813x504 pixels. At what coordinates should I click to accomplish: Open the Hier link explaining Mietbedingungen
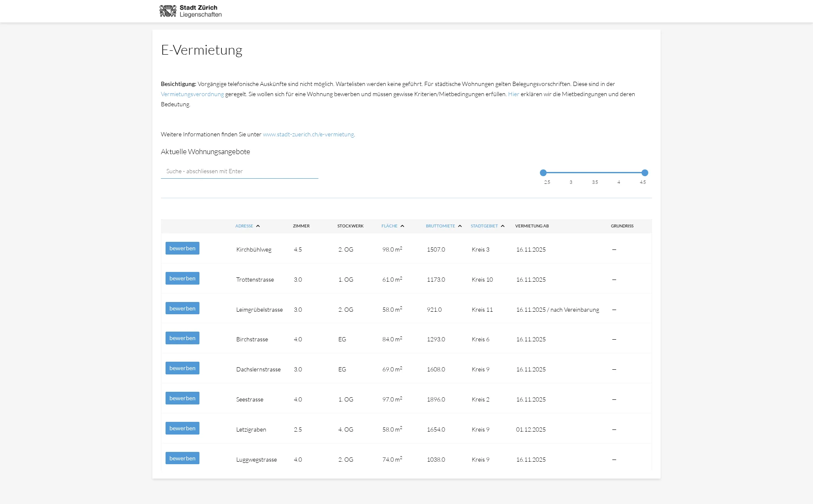click(x=513, y=94)
